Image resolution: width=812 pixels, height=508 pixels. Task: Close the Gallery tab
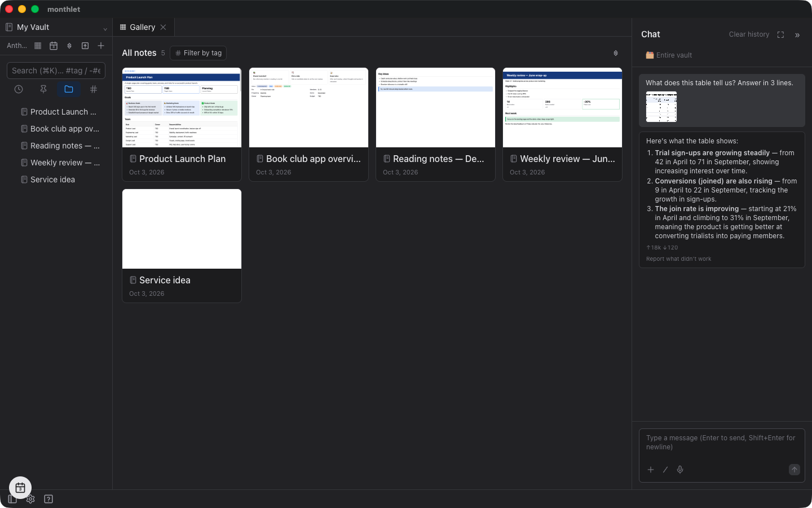pos(163,27)
